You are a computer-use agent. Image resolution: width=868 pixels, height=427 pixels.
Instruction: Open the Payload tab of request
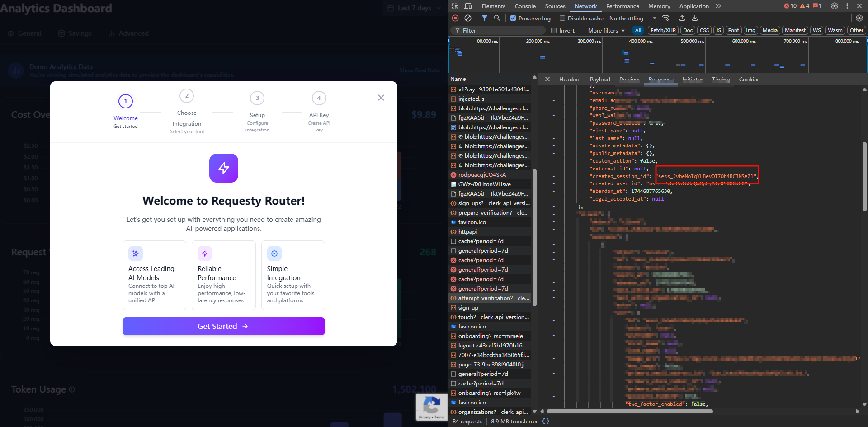(x=600, y=79)
